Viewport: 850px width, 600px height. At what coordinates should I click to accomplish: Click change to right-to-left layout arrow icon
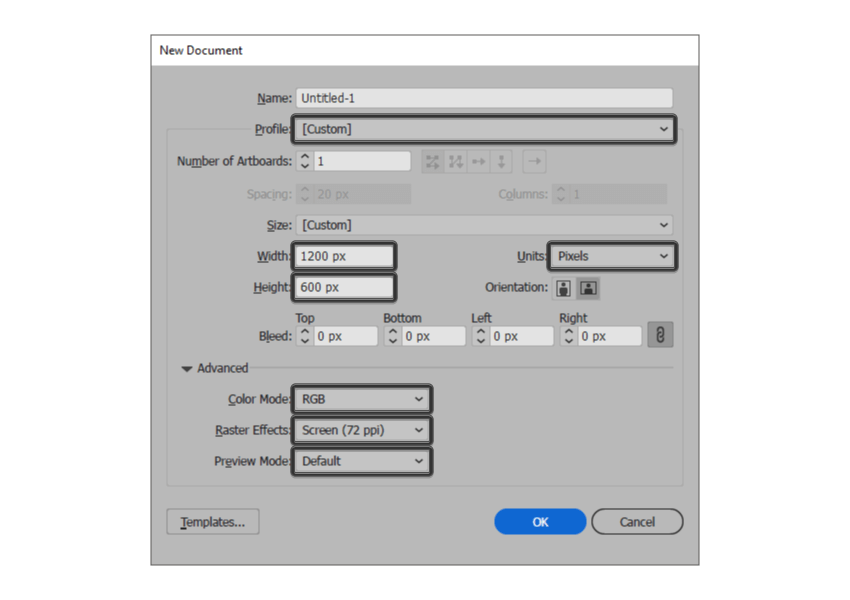[535, 162]
